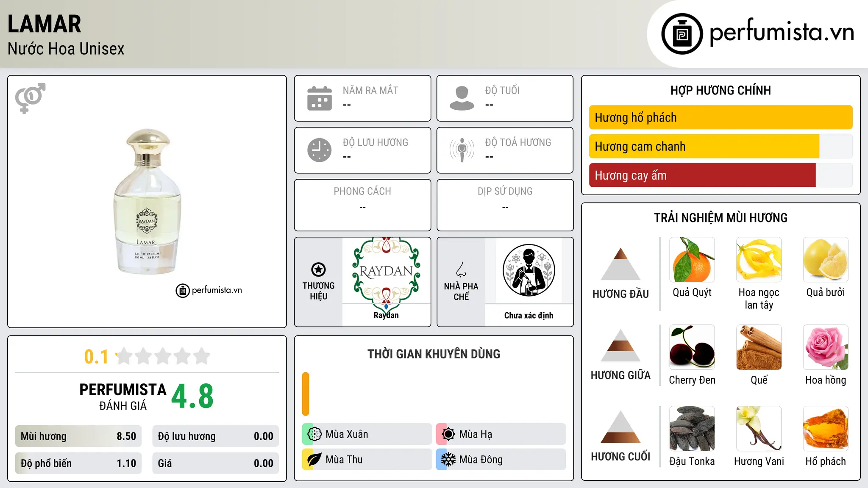This screenshot has height=488, width=868.
Task: Open the perfumista.vn site name
Action: point(782,32)
